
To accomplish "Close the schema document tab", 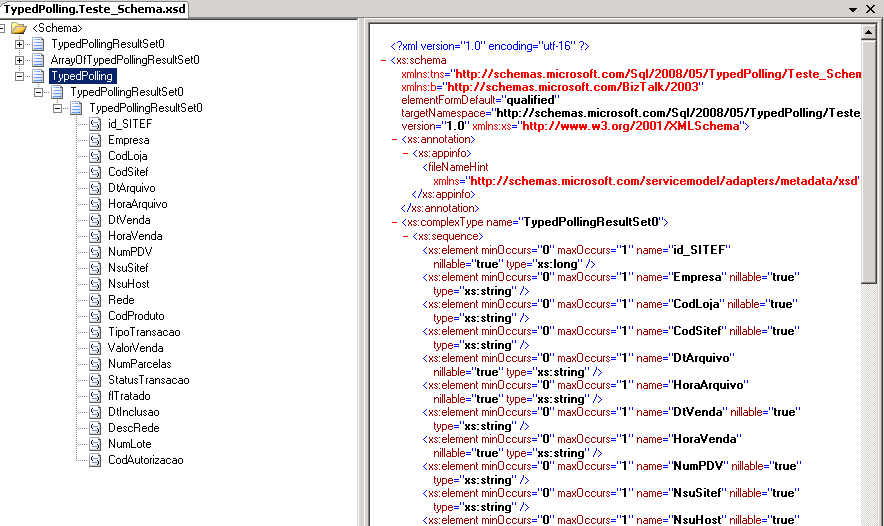I will [870, 10].
